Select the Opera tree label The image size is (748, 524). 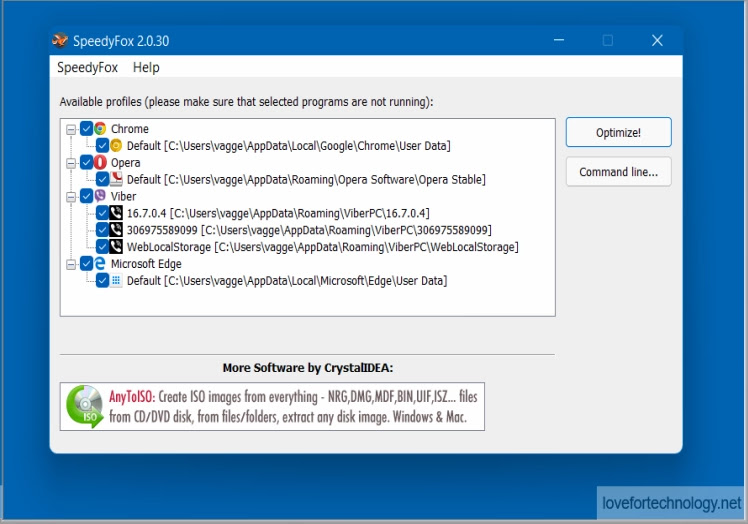tap(125, 163)
